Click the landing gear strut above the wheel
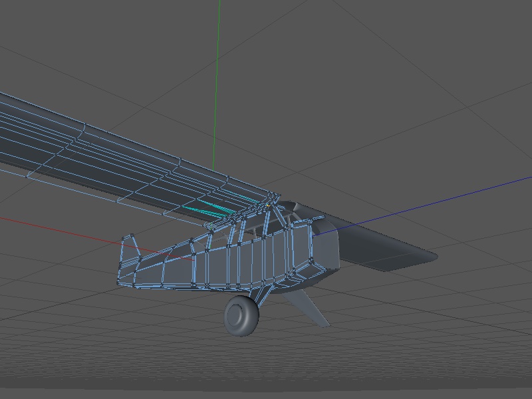The image size is (532, 399). click(x=261, y=295)
